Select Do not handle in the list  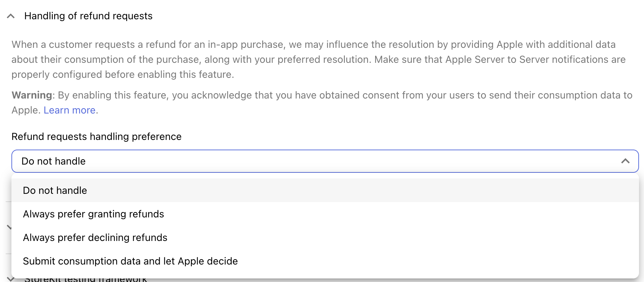point(325,190)
